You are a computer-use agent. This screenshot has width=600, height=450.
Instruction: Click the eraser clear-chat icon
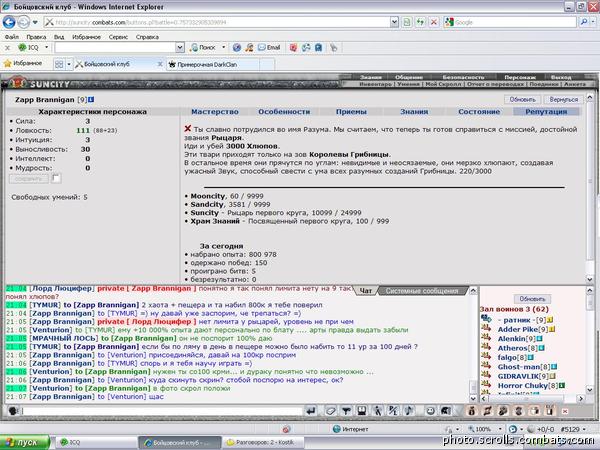pos(330,411)
